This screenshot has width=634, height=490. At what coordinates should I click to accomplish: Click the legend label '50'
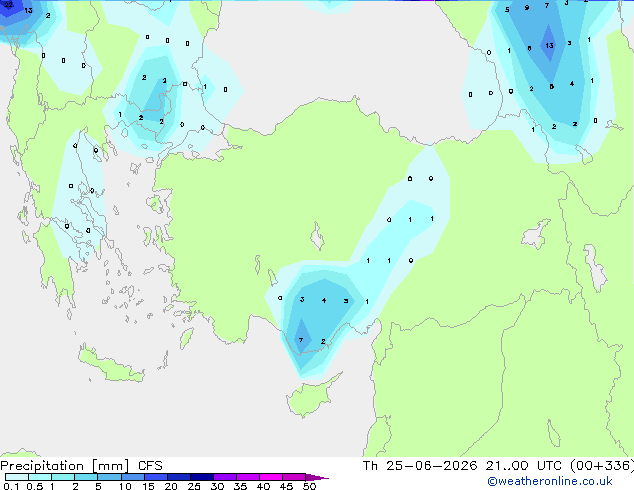tap(309, 486)
